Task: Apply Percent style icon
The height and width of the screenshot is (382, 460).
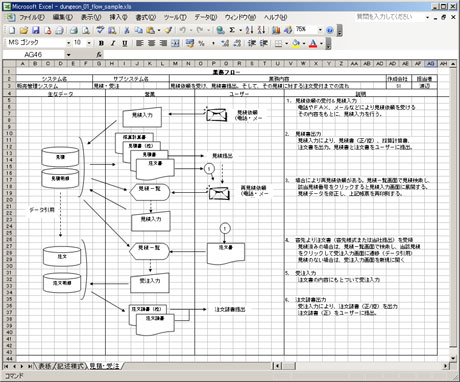Action: coord(201,43)
